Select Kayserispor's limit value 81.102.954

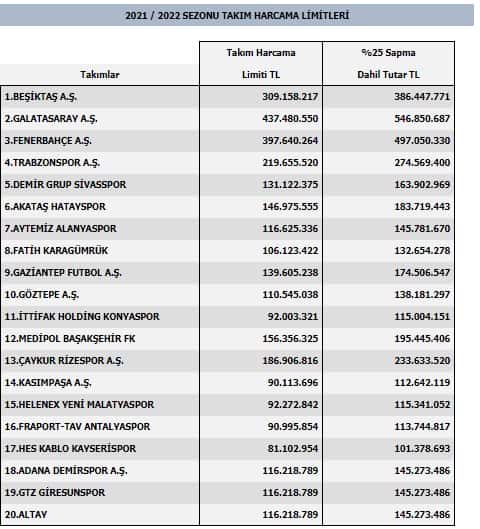click(293, 448)
